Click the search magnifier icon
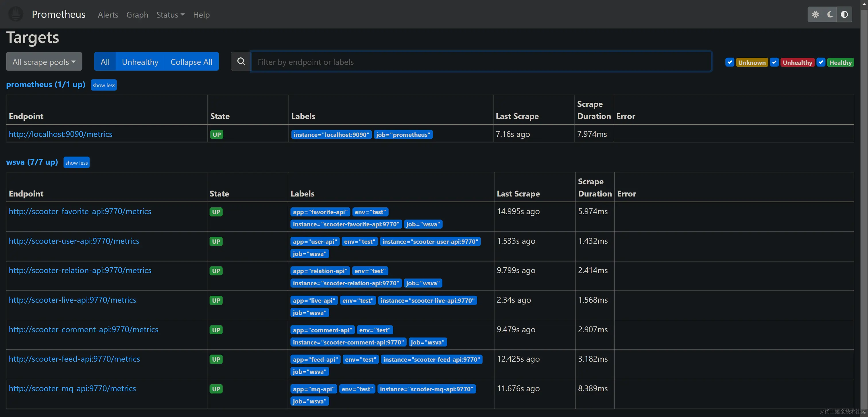 [241, 62]
